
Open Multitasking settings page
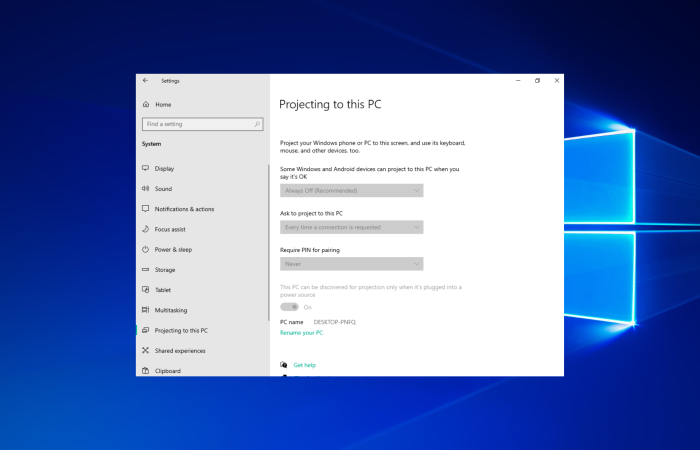(202, 310)
